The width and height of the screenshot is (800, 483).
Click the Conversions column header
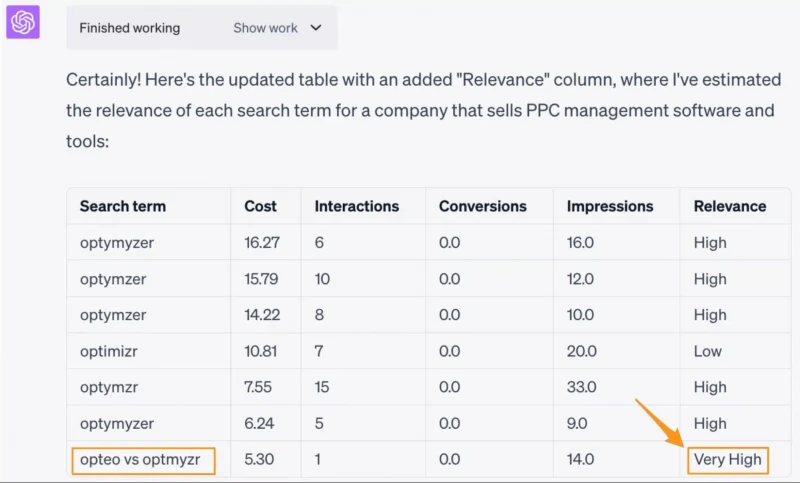tap(483, 206)
